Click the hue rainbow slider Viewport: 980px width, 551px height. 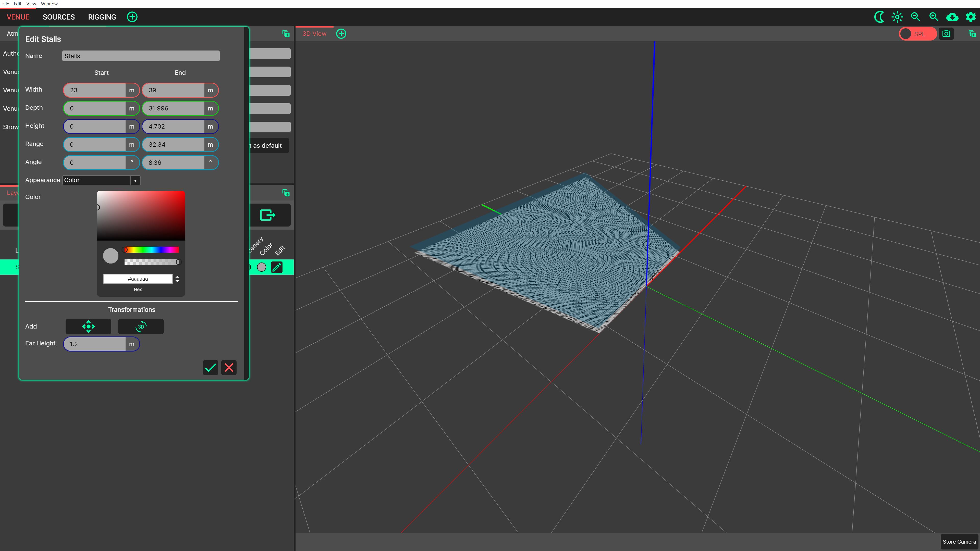click(151, 249)
